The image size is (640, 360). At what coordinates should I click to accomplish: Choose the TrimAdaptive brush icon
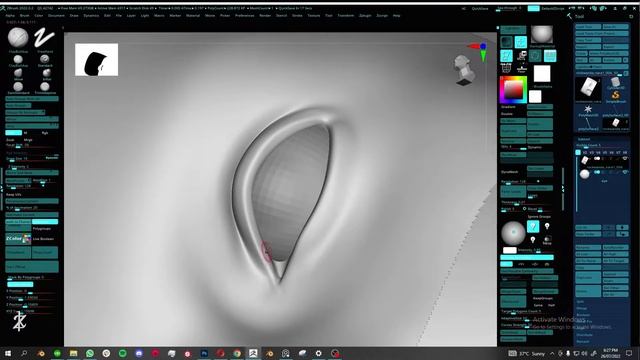tap(45, 87)
